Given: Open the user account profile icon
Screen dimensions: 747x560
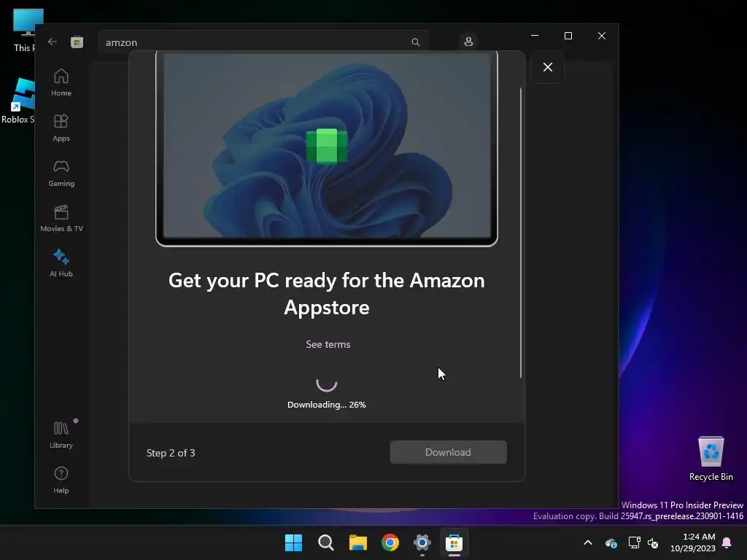Looking at the screenshot, I should 468,42.
